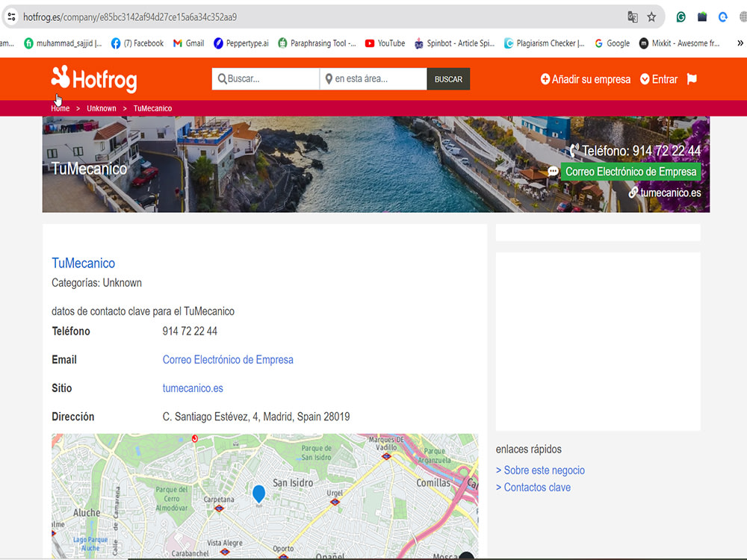Open the muhammad_sajjid Fiverr bookmark

pyautogui.click(x=63, y=43)
